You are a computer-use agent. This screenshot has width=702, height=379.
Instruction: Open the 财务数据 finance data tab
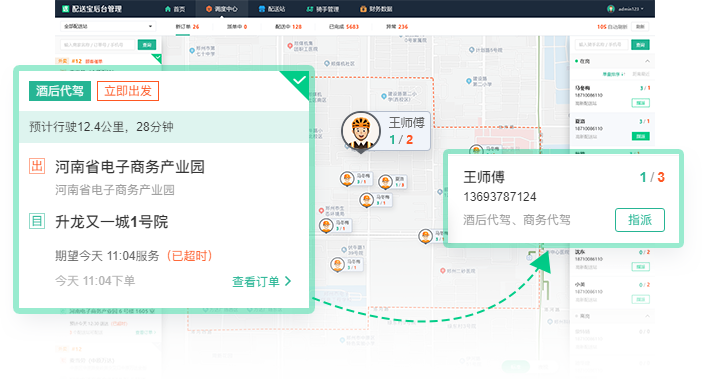pyautogui.click(x=376, y=9)
